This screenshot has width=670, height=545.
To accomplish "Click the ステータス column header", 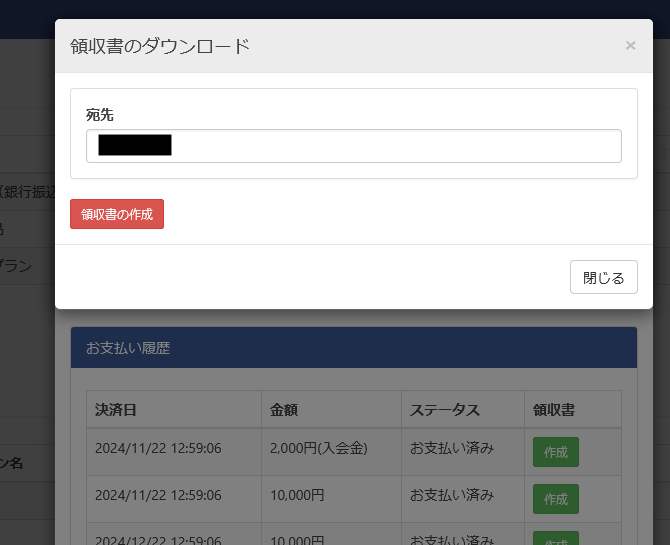I will tap(445, 410).
